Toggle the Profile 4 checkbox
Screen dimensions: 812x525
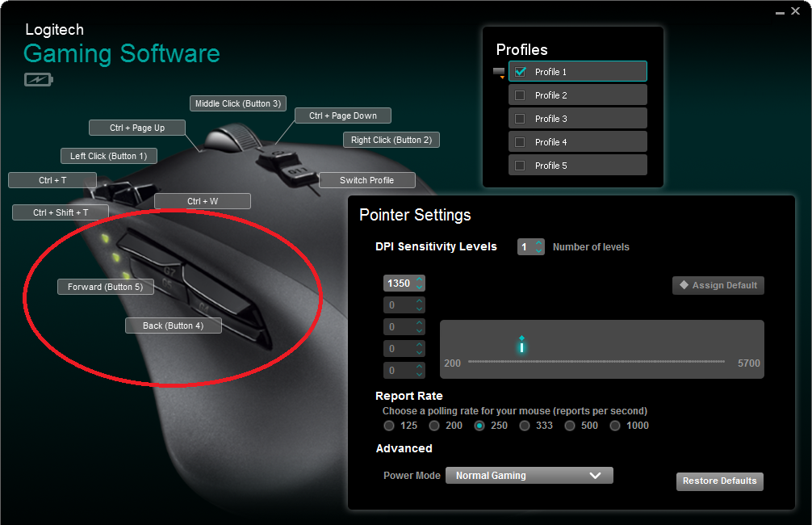coord(520,142)
